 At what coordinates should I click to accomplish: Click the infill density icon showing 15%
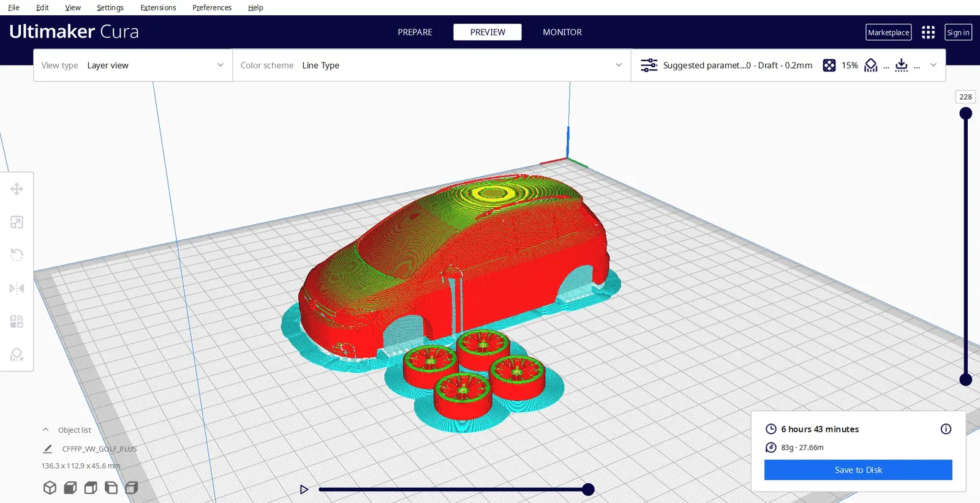[x=829, y=65]
